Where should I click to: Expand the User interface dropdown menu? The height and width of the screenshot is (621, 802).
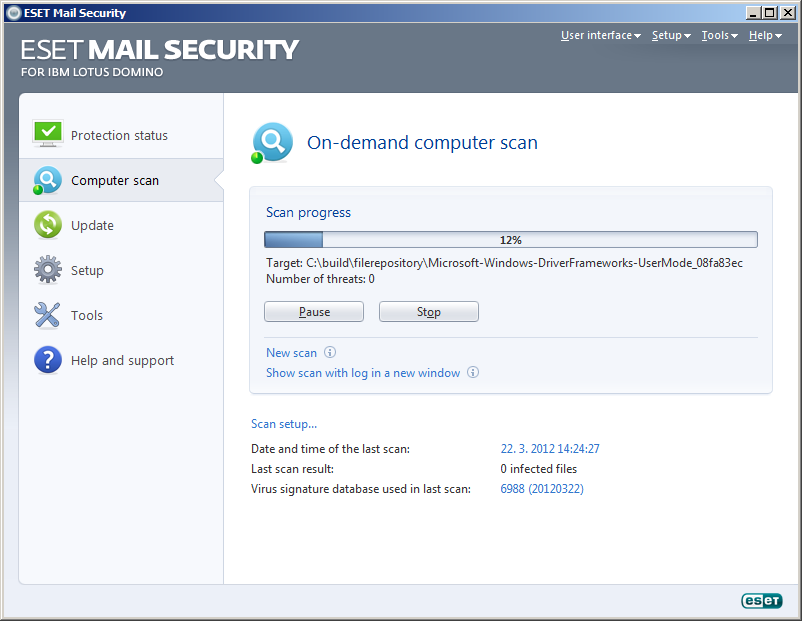pos(600,35)
